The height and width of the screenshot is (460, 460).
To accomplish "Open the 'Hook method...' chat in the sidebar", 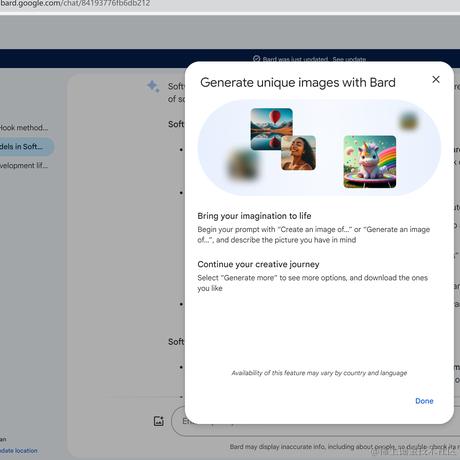I will click(24, 128).
